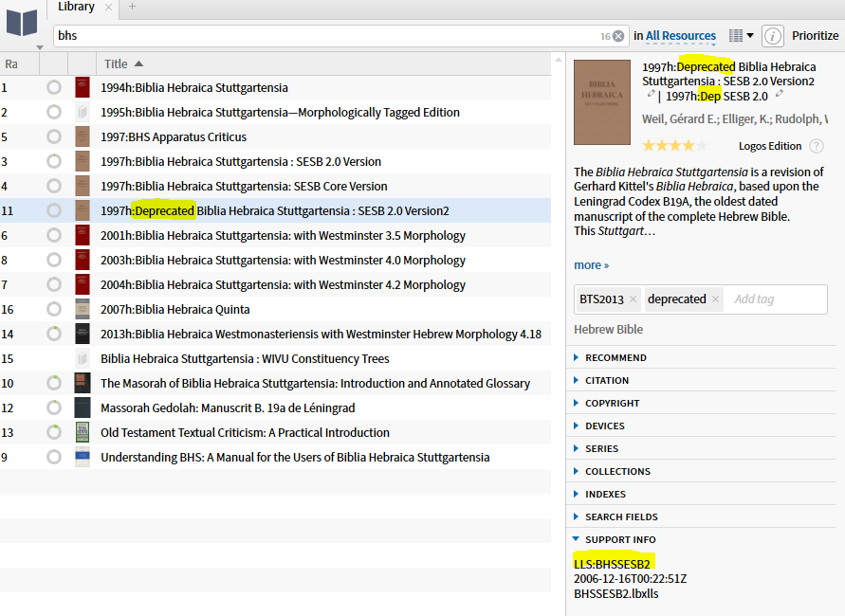845x616 pixels.
Task: Remove the deprecated tag
Action: (715, 299)
